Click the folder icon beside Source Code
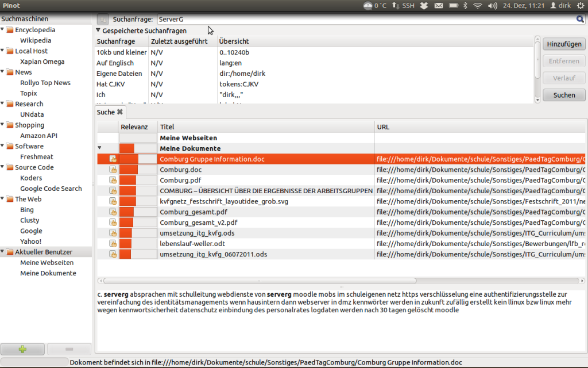The height and width of the screenshot is (368, 588). point(10,167)
